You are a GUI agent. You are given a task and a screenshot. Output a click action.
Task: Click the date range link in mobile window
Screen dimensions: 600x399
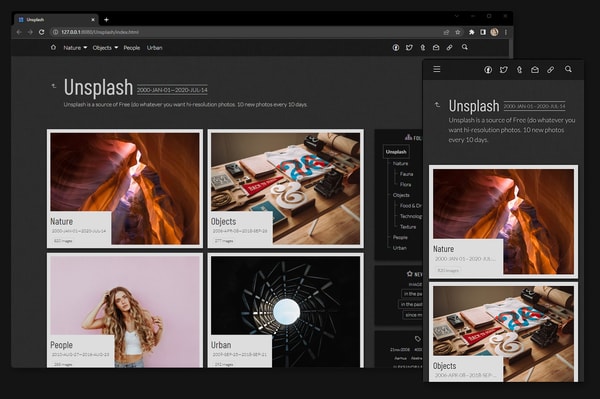point(534,106)
